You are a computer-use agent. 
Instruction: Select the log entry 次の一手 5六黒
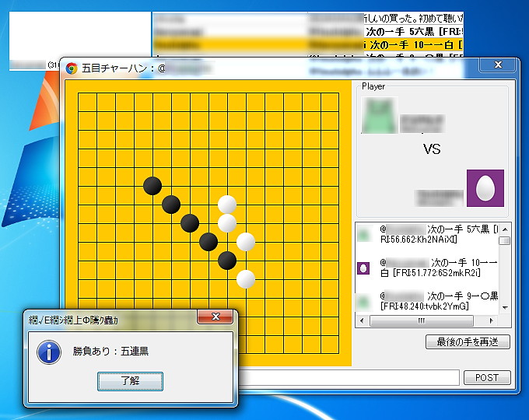click(x=428, y=234)
